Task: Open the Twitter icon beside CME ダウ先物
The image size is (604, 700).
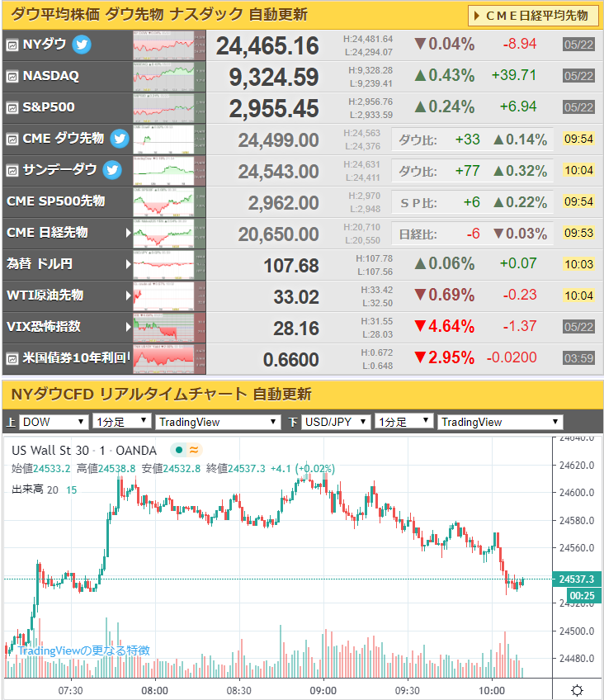Action: click(x=120, y=139)
